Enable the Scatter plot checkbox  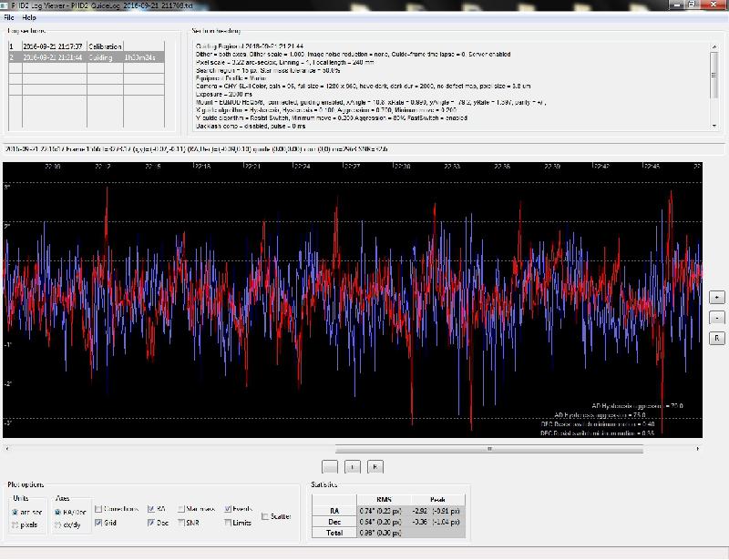(x=265, y=516)
